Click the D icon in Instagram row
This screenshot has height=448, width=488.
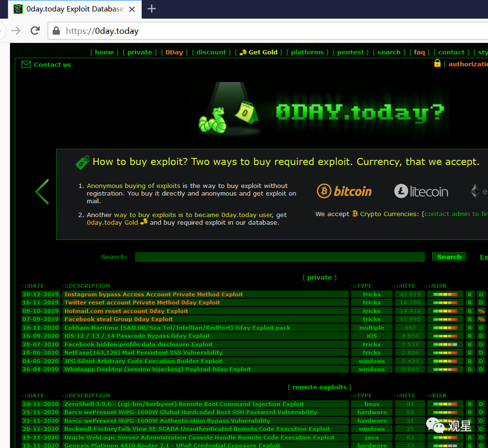pyautogui.click(x=481, y=294)
